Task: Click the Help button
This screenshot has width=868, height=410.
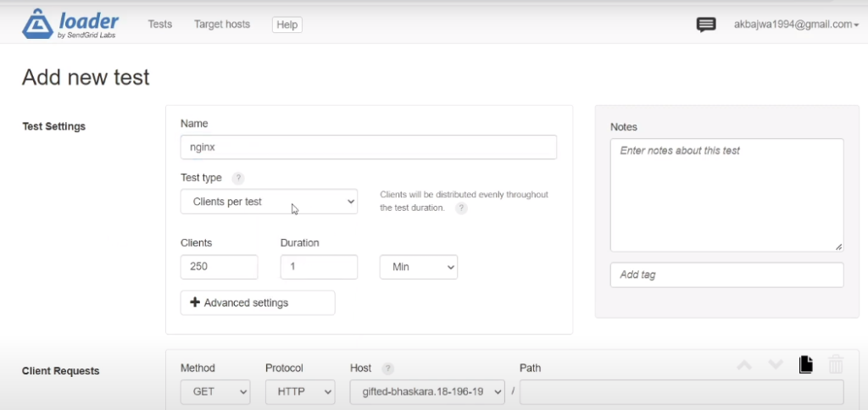Action: tap(287, 25)
